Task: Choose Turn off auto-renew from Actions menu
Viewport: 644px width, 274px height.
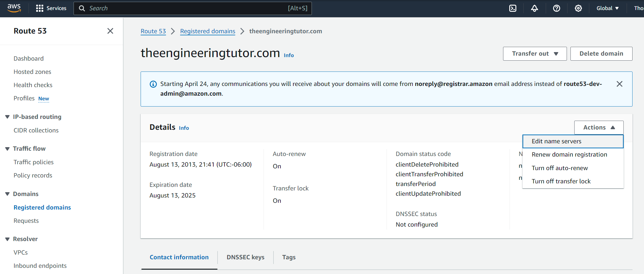Action: (560, 168)
